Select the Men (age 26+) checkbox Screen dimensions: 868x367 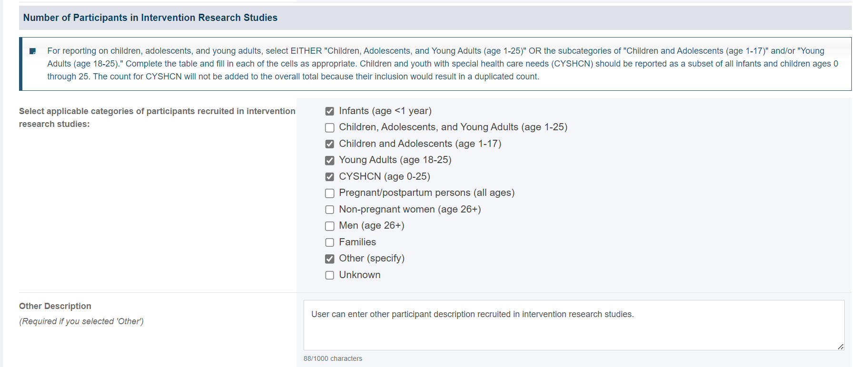pos(329,226)
